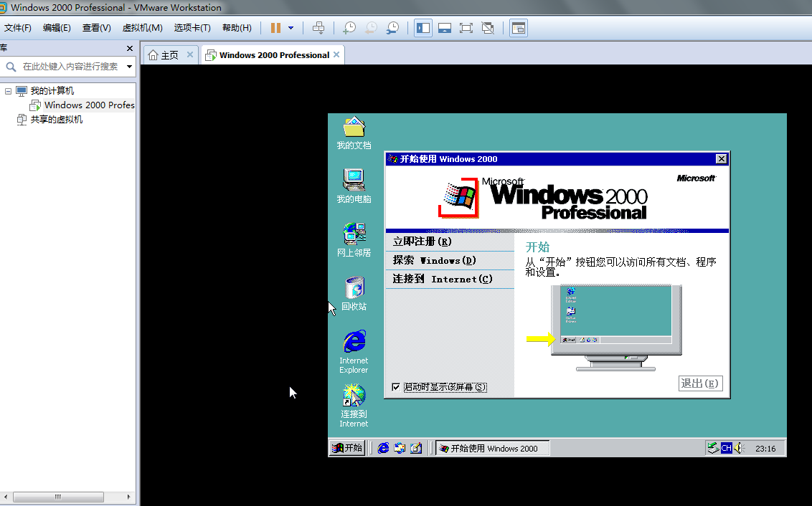Open the 帮助(H) menu
812x506 pixels.
pyautogui.click(x=237, y=28)
